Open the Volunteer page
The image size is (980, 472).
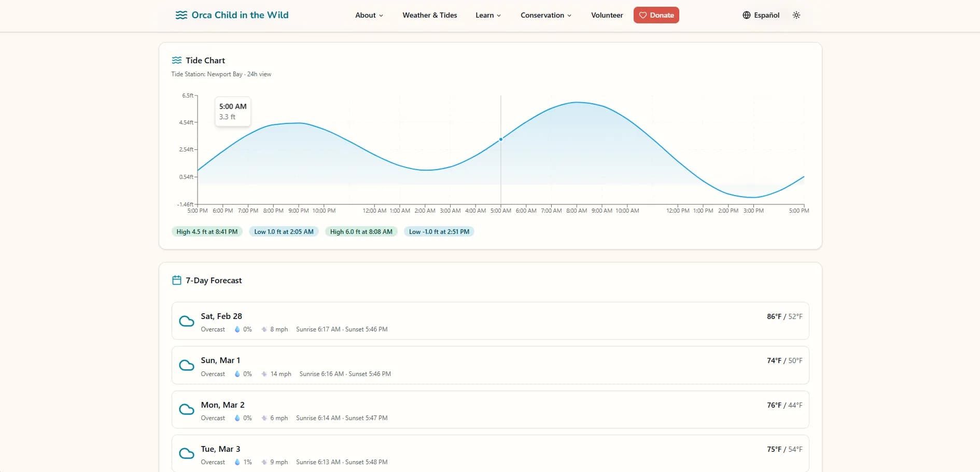607,15
